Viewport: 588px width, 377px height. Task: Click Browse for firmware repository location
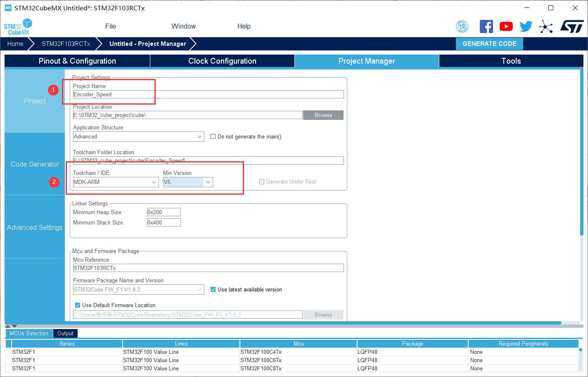tap(323, 315)
